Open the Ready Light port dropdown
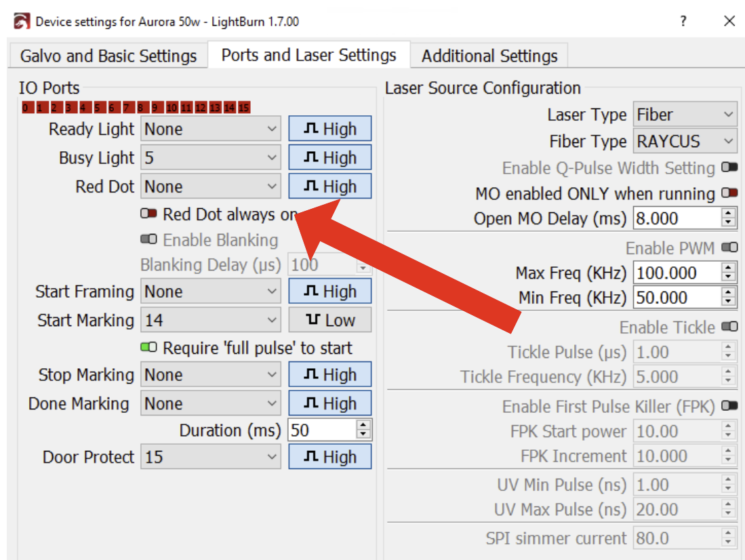The image size is (745, 560). tap(210, 129)
